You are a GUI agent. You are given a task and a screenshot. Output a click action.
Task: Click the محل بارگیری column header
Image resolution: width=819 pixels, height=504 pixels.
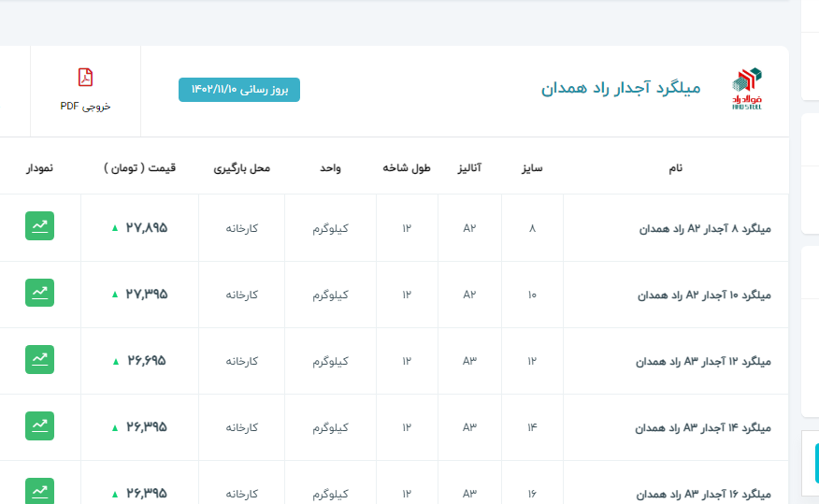click(241, 168)
